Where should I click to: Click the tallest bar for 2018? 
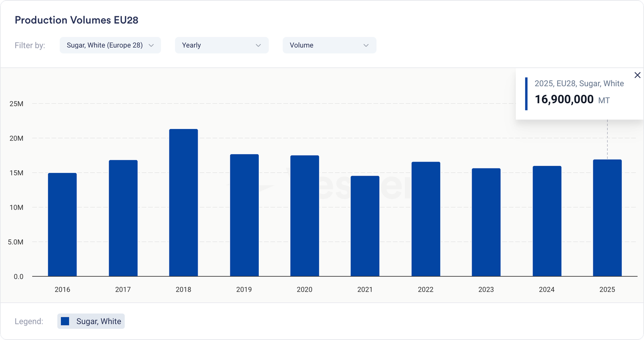tap(184, 203)
